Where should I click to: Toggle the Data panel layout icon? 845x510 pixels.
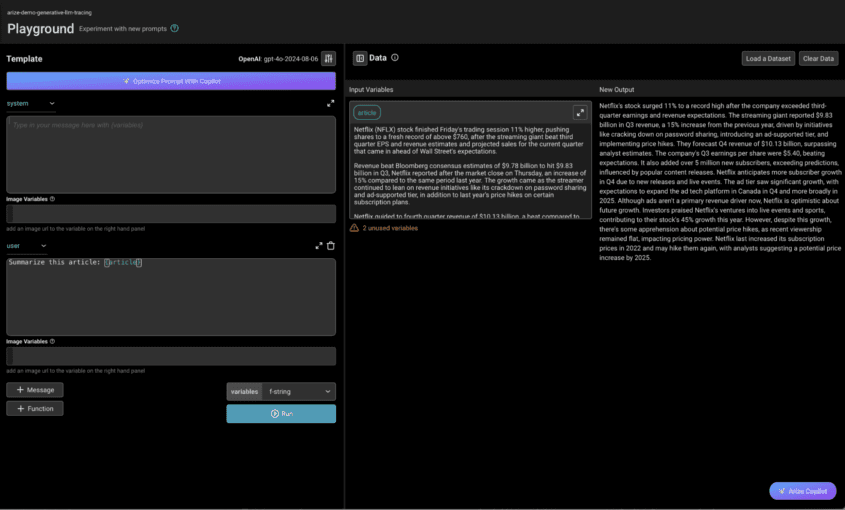coord(360,58)
